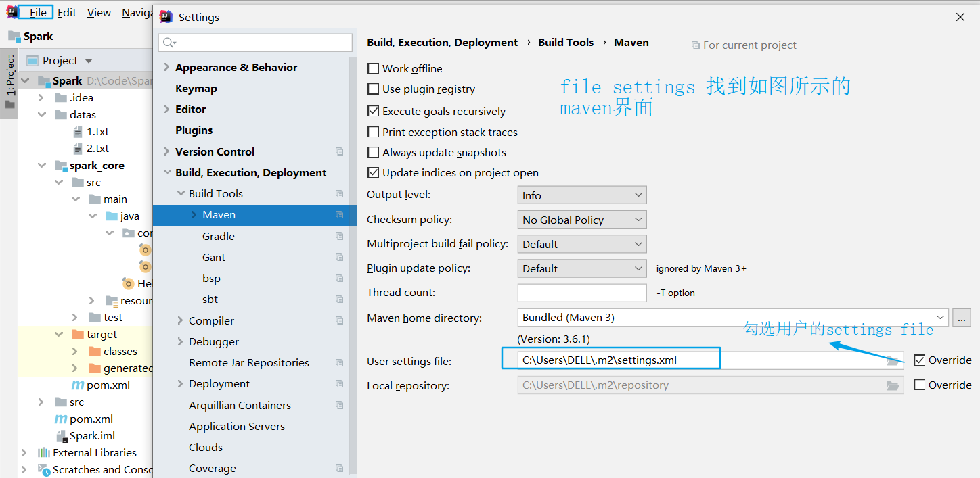
Task: Uncheck Execute goals recursively
Action: point(373,111)
